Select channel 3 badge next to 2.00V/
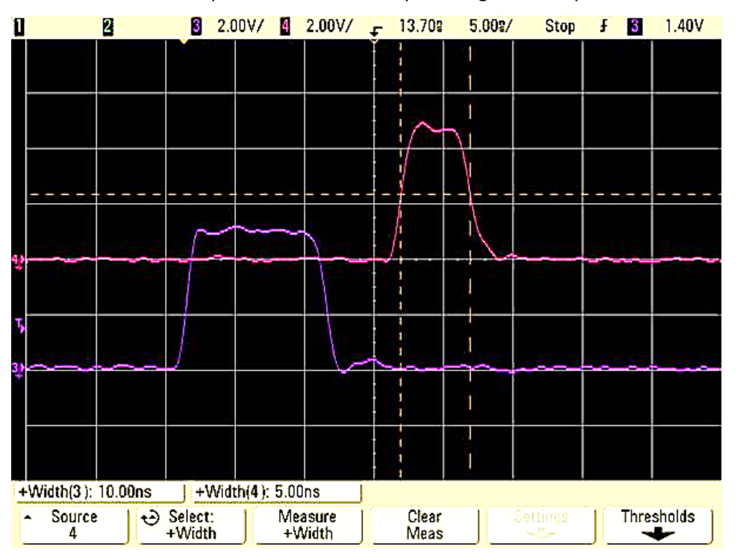 [196, 26]
